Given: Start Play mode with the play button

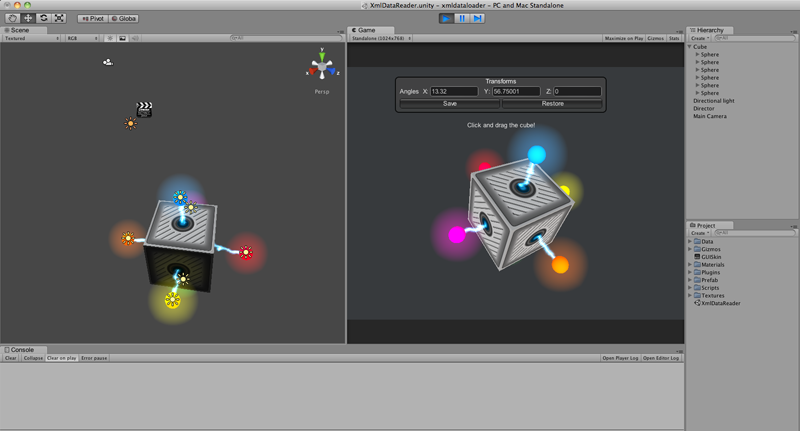Looking at the screenshot, I should (x=446, y=18).
